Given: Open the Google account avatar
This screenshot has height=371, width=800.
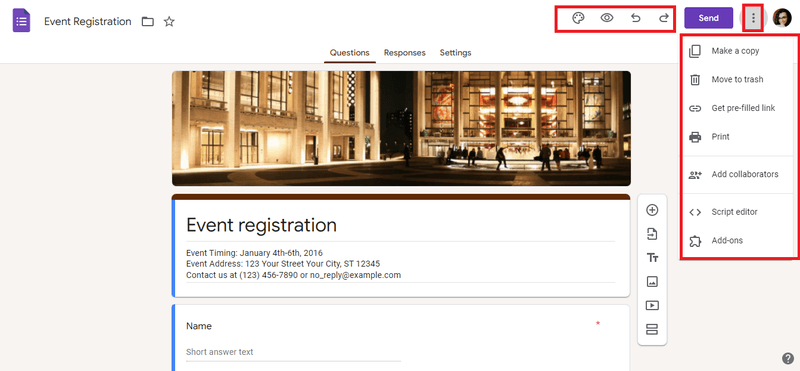Looking at the screenshot, I should [x=782, y=18].
